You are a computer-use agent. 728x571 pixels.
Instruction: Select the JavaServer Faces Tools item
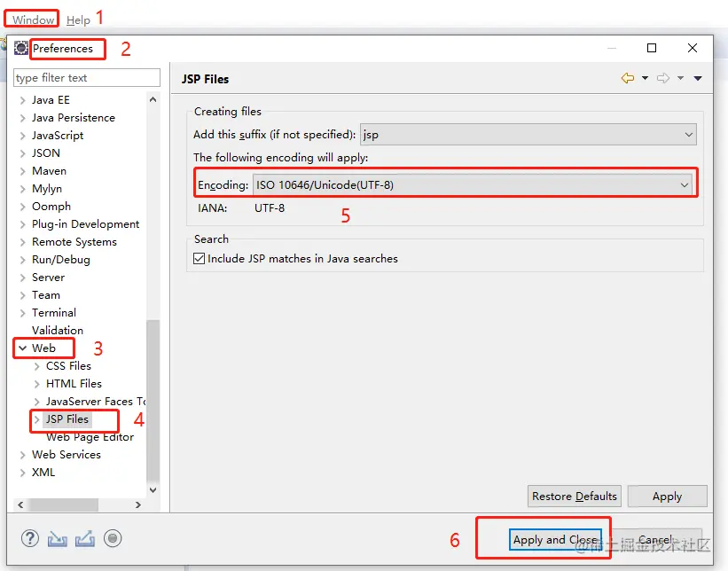[96, 402]
